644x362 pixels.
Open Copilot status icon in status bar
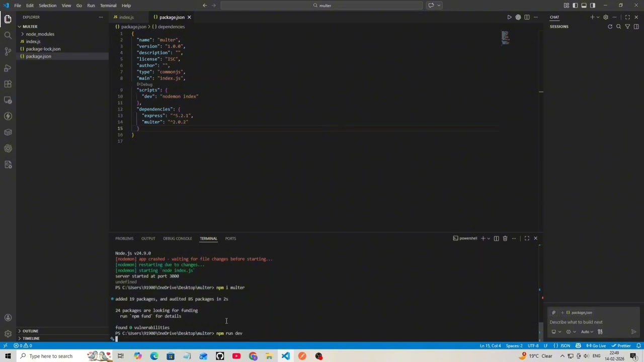pyautogui.click(x=578, y=346)
